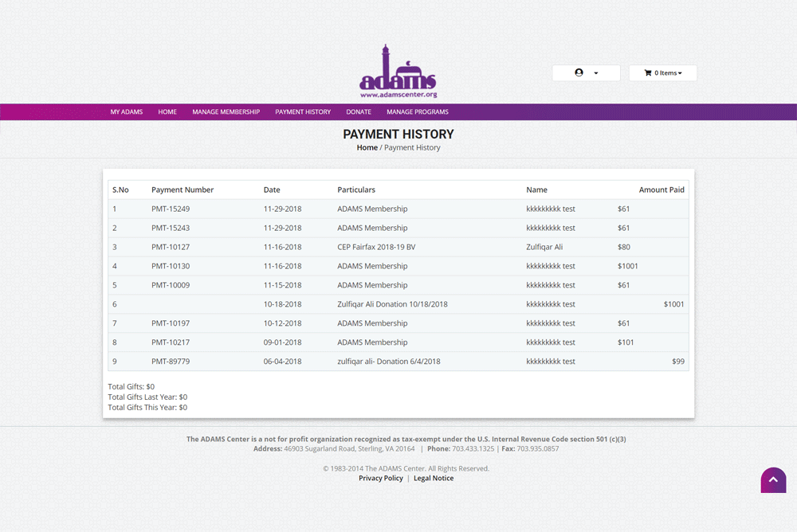Image resolution: width=797 pixels, height=532 pixels.
Task: Select MANAGE MEMBERSHIP in navigation bar
Action: click(226, 111)
